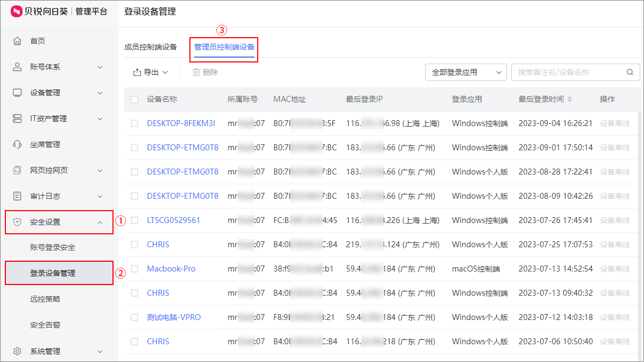Select checkbox for DESKTOP-ETMG0T8 2023-08-09 row

pyautogui.click(x=135, y=196)
